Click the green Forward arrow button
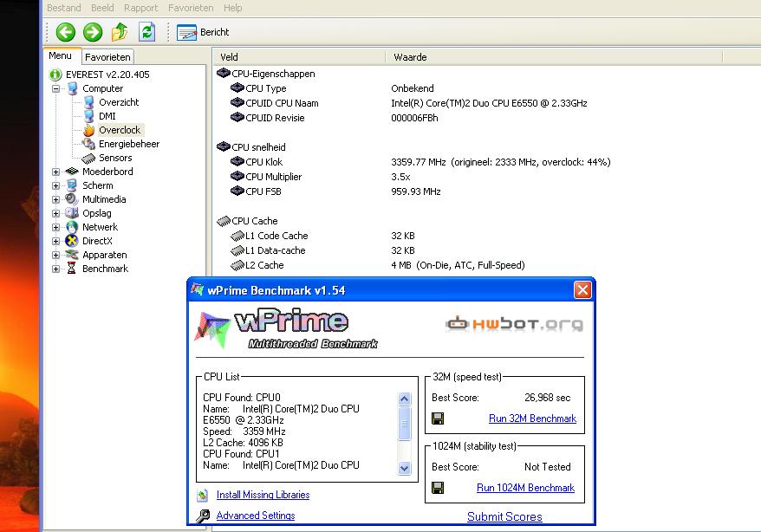The height and width of the screenshot is (532, 761). click(x=93, y=33)
